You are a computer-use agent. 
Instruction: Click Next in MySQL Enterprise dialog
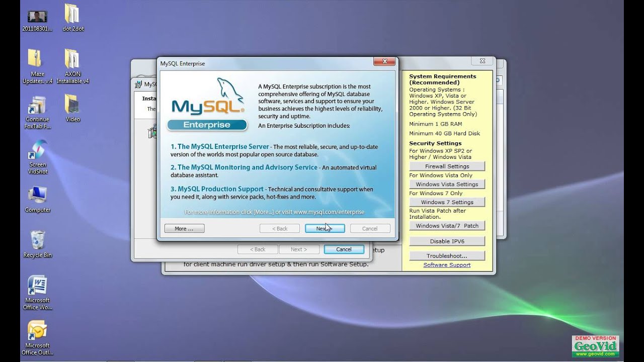tap(325, 228)
